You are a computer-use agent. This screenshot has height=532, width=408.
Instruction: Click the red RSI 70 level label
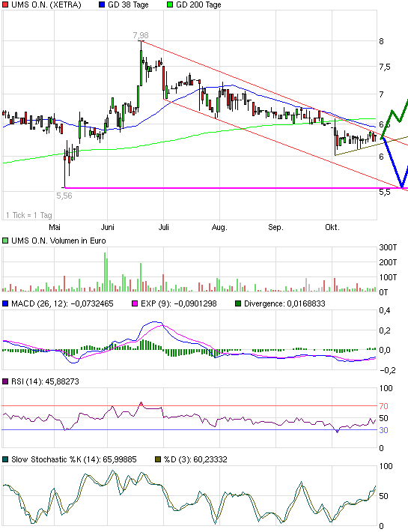click(x=383, y=406)
